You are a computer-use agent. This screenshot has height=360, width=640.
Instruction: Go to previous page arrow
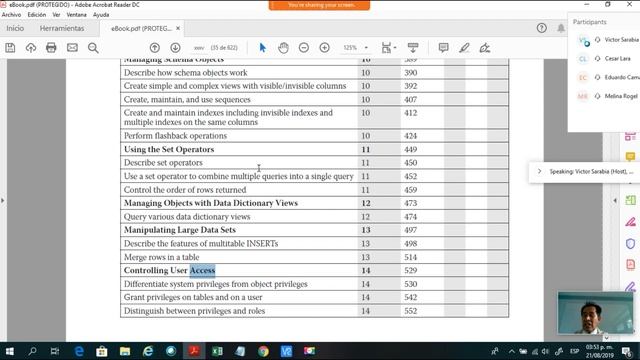point(155,48)
